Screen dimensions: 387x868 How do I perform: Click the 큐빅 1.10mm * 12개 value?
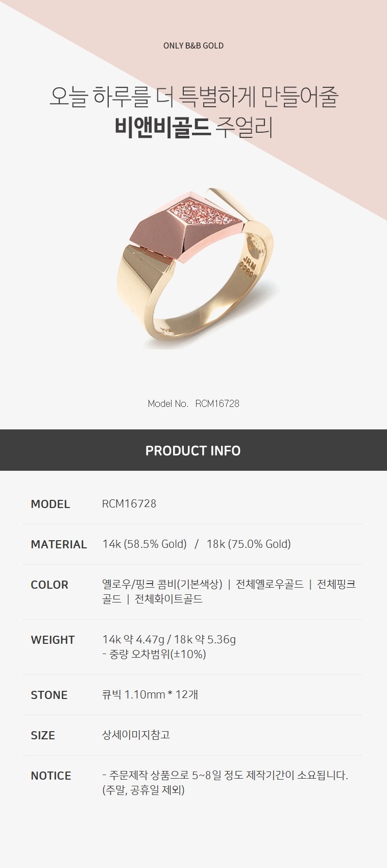tap(150, 694)
